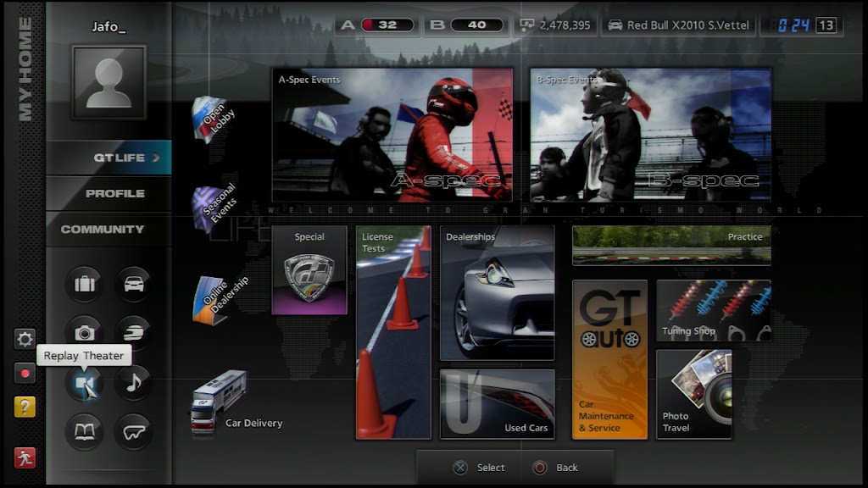Screen dimensions: 868x488
Task: Open the Tuning Shop tile
Action: click(714, 310)
